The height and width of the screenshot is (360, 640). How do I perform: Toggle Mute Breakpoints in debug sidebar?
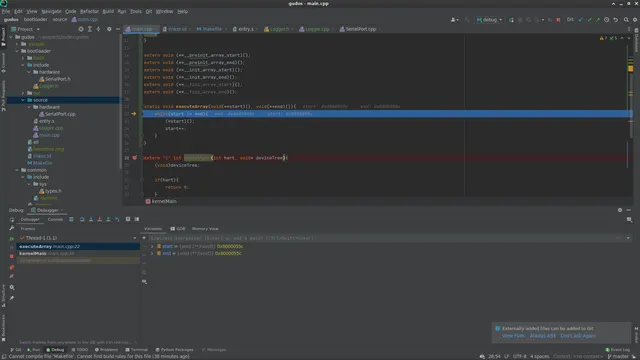[x=12, y=276]
